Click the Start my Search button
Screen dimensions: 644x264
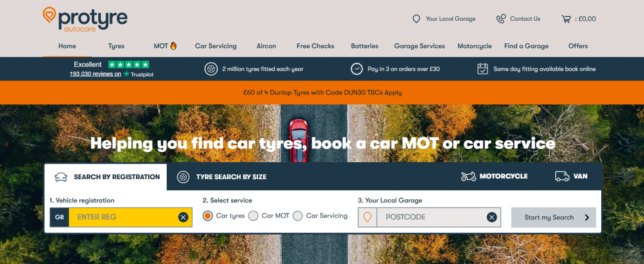[553, 217]
